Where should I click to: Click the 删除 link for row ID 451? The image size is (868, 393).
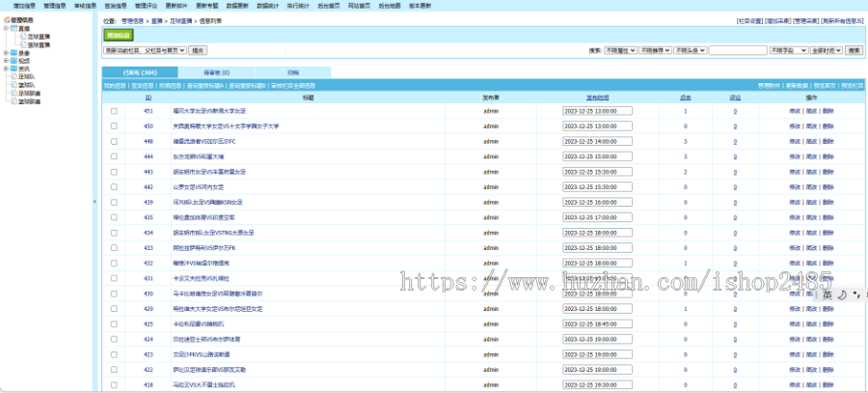coord(827,111)
